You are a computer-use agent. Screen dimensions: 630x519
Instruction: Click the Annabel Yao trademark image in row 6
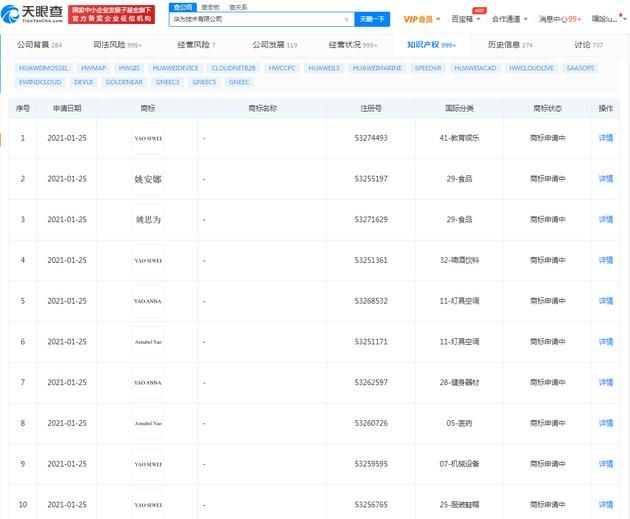click(x=148, y=342)
